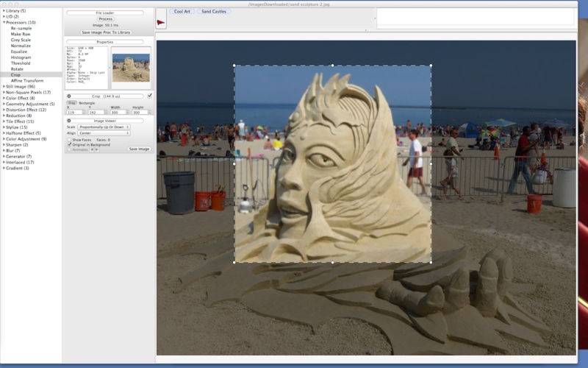Click the red flag icon
Screen dimensions: 588x368
point(161,23)
